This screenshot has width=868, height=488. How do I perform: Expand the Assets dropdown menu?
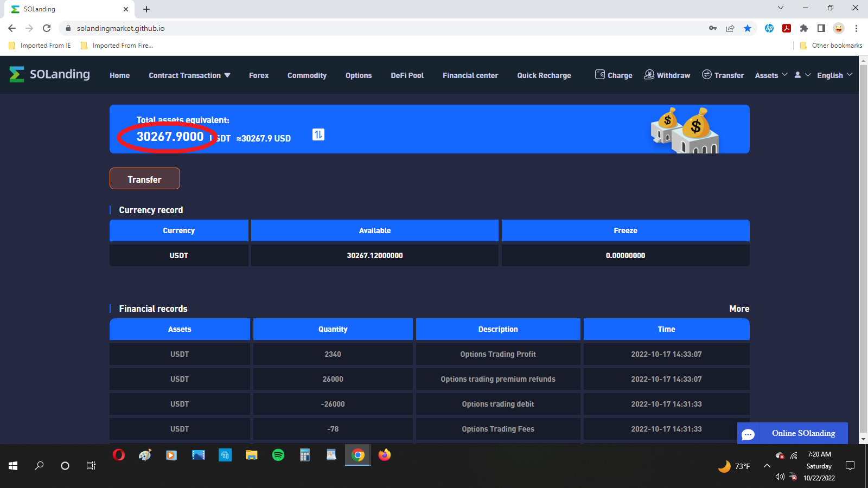tap(771, 75)
